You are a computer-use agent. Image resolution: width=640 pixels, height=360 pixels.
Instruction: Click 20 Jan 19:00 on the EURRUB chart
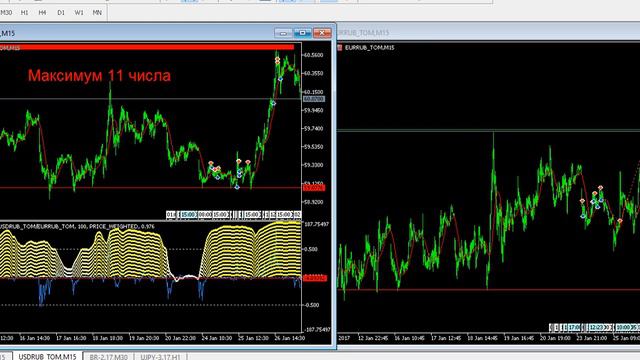tap(555, 338)
